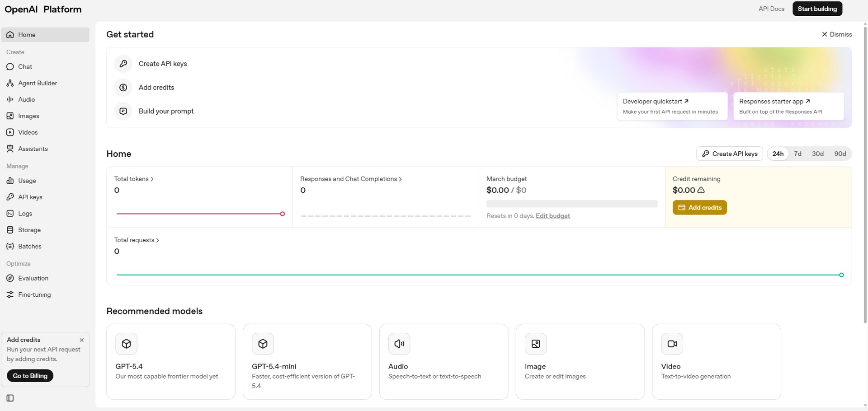Click the Usage chart sidebar icon

click(x=10, y=181)
